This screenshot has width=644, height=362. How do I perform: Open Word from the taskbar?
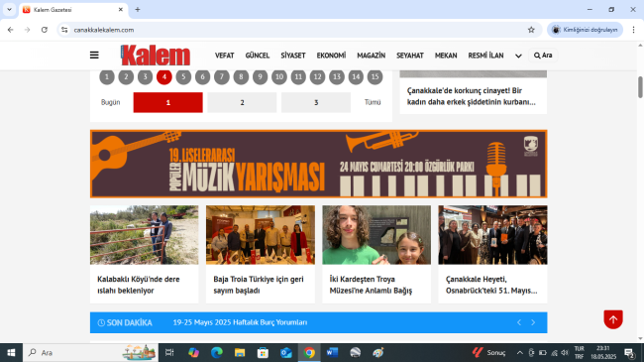click(332, 352)
